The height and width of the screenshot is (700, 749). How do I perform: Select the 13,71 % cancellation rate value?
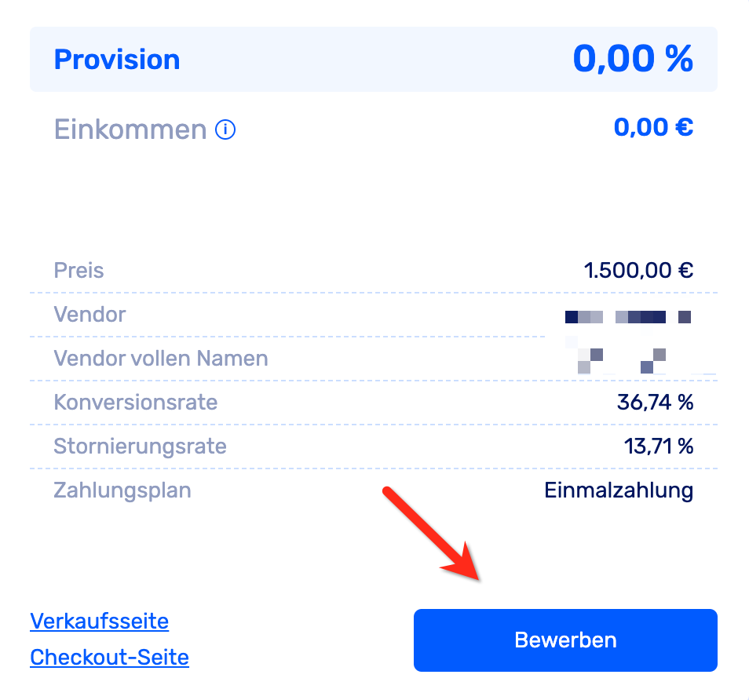[658, 447]
